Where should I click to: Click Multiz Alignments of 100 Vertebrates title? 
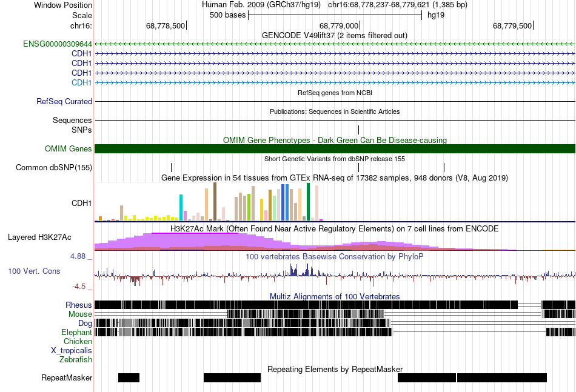click(x=335, y=296)
